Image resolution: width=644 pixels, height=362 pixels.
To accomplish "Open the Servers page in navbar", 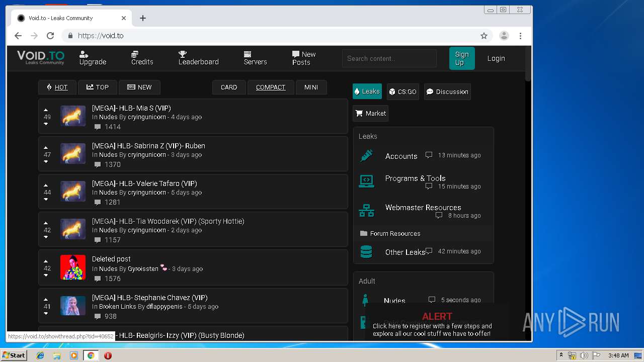I will pos(255,58).
